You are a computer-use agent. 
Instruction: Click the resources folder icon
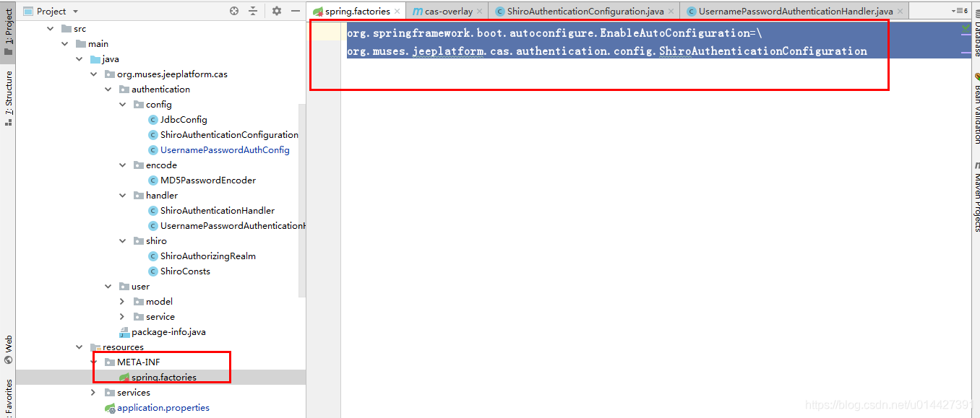(x=95, y=347)
